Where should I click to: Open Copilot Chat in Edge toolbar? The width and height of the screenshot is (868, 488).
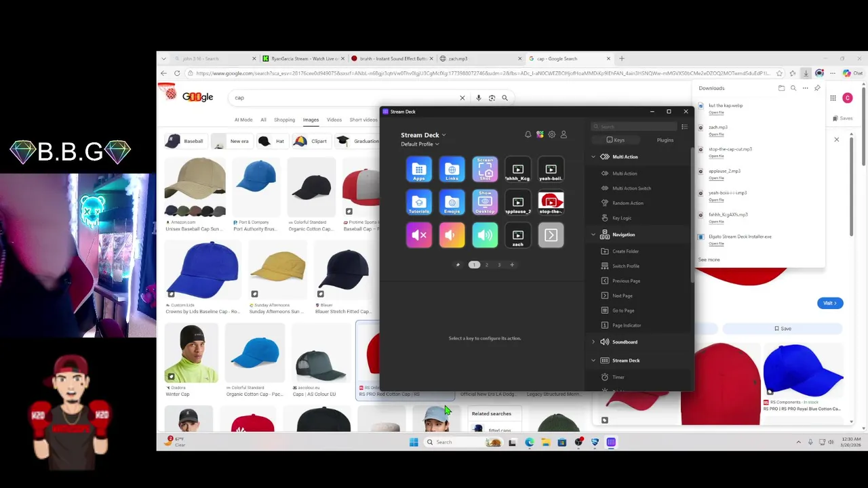pos(852,73)
